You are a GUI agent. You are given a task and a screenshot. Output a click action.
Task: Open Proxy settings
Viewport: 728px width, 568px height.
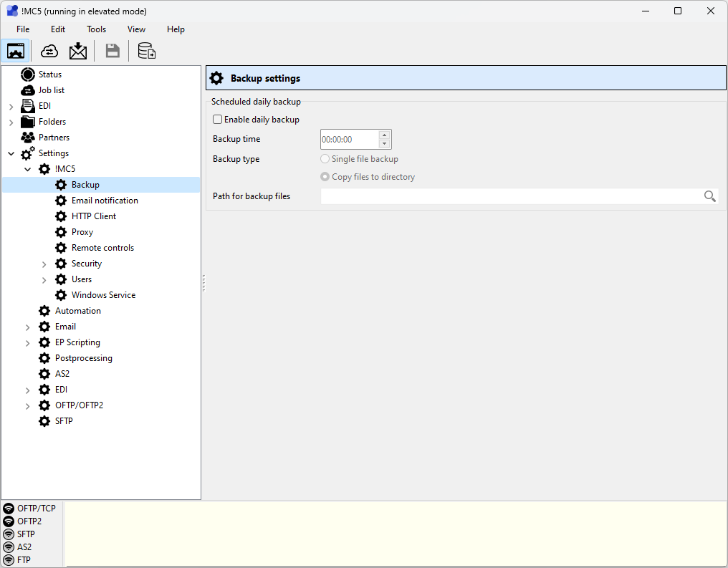[82, 232]
